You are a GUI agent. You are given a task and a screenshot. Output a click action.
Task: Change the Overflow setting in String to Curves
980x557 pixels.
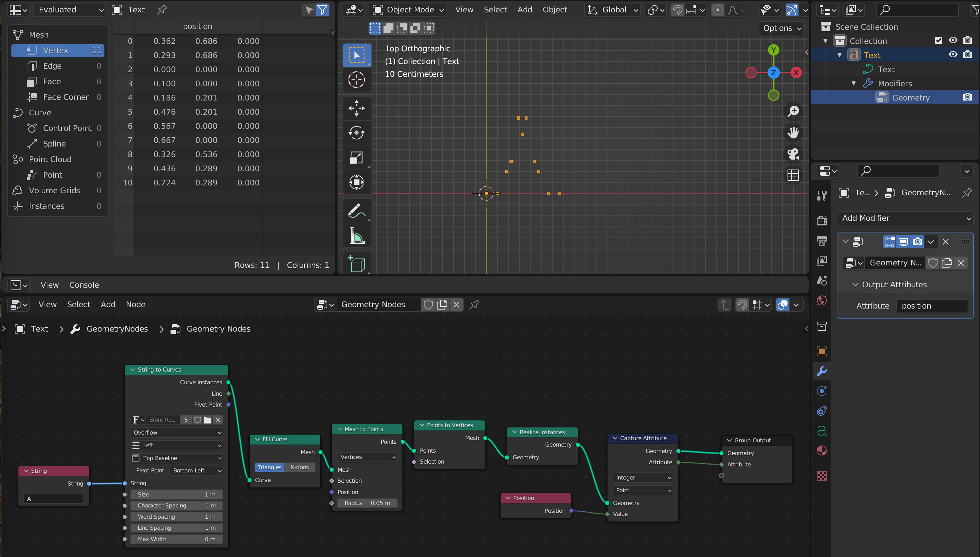tap(176, 433)
